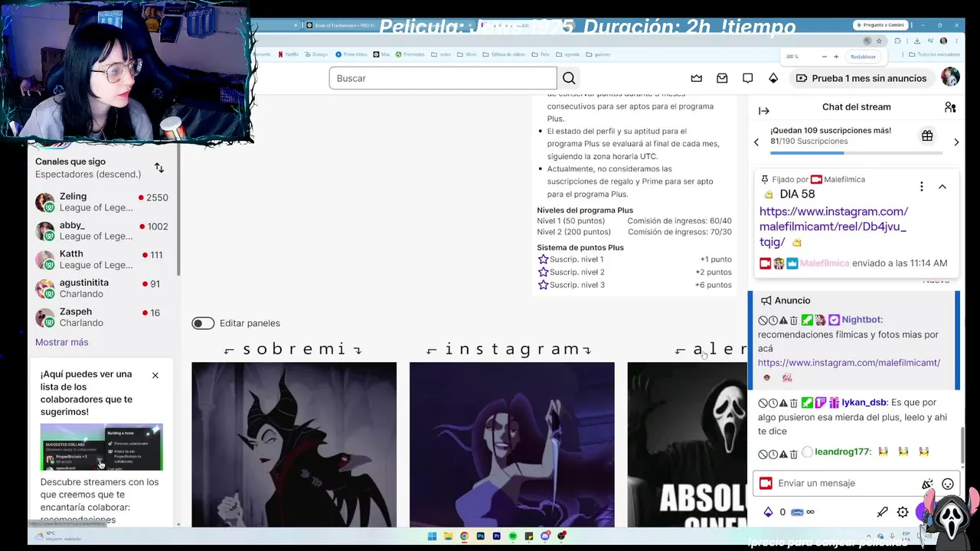Open the Prime Video bookmark
Viewport: 980px width, 551px height.
[351, 54]
